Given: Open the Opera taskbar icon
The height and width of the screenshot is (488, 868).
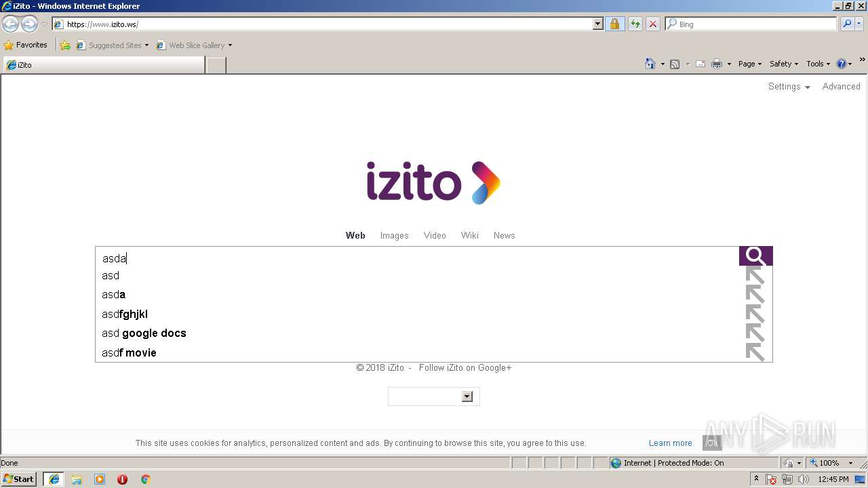Looking at the screenshot, I should coord(122,479).
